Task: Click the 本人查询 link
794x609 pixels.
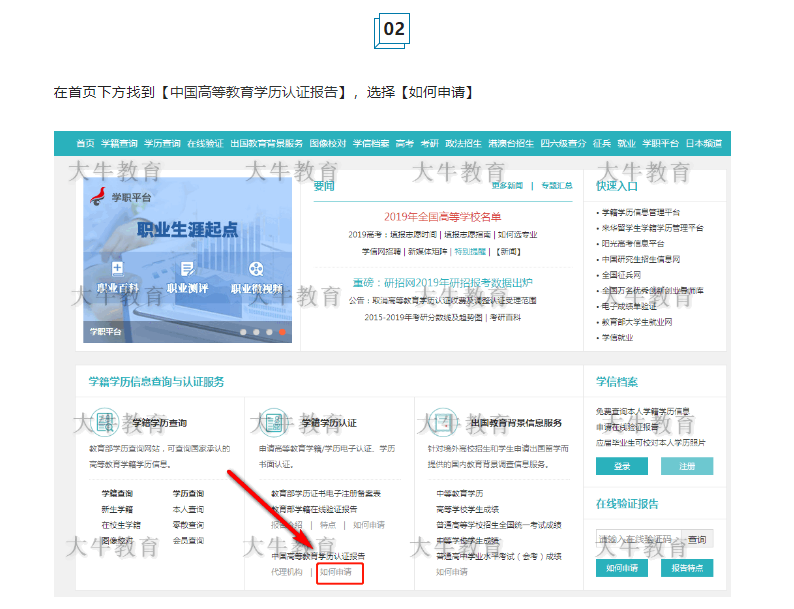Action: click(x=188, y=509)
